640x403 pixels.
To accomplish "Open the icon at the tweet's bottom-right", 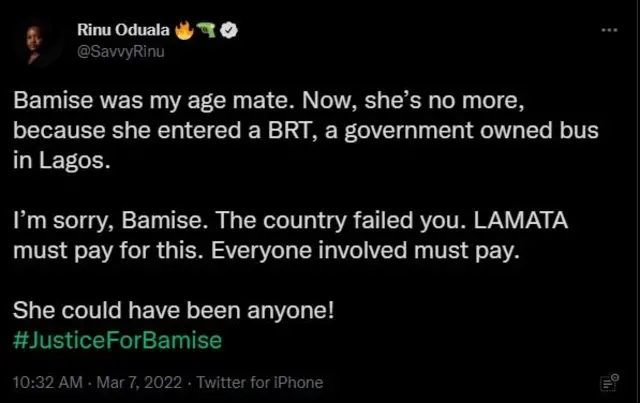I will pos(606,382).
